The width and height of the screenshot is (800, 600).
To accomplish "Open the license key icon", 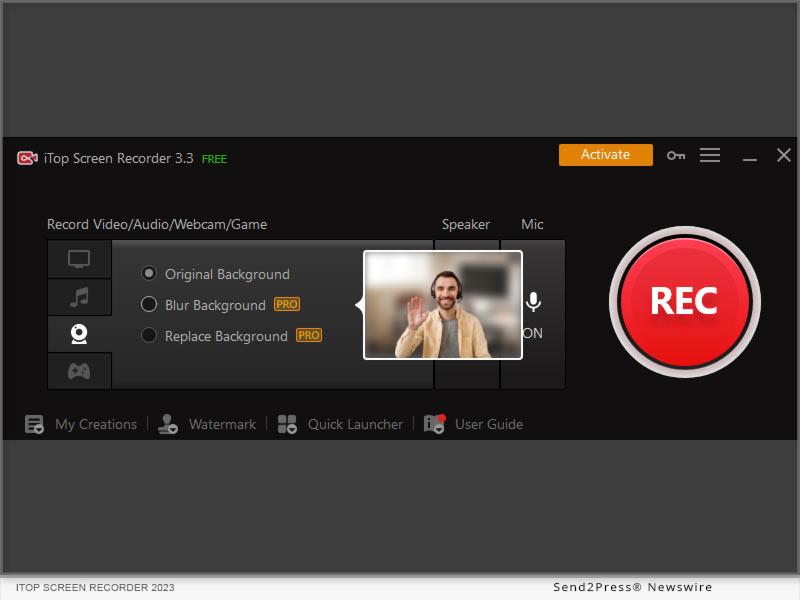I will (x=676, y=155).
